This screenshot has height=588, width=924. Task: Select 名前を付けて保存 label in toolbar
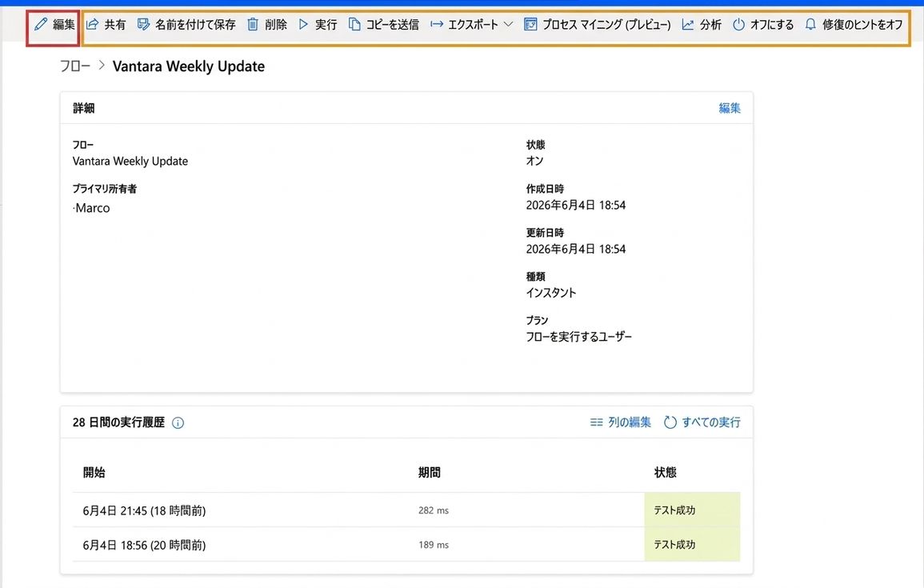pyautogui.click(x=195, y=24)
